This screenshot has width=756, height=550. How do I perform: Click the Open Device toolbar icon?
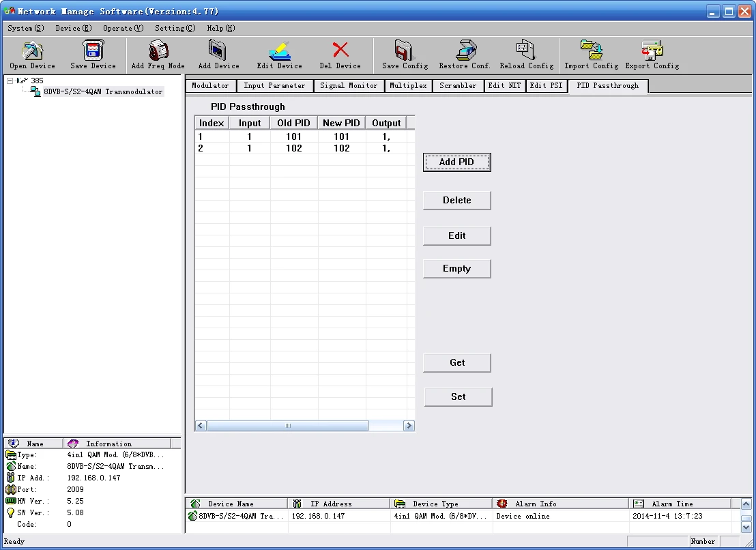point(32,51)
